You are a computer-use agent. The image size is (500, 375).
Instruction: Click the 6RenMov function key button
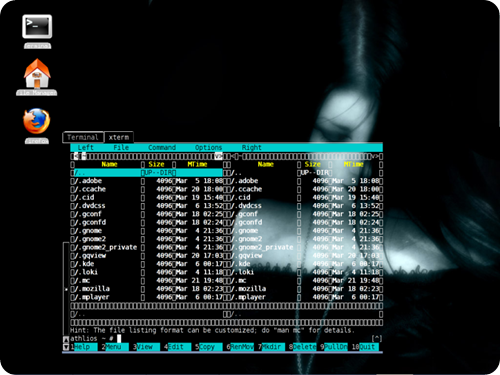tap(240, 347)
